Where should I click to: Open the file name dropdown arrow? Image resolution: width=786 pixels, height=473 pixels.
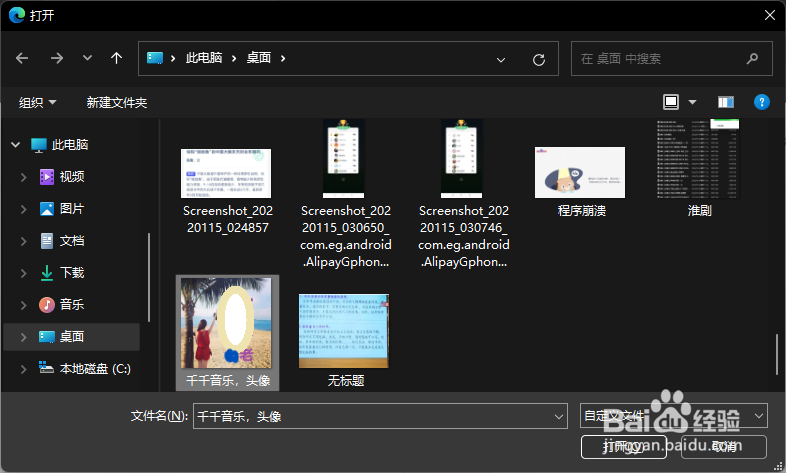click(558, 416)
